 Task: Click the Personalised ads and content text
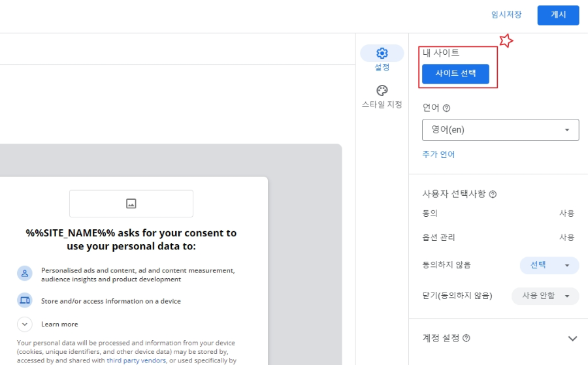click(x=138, y=275)
